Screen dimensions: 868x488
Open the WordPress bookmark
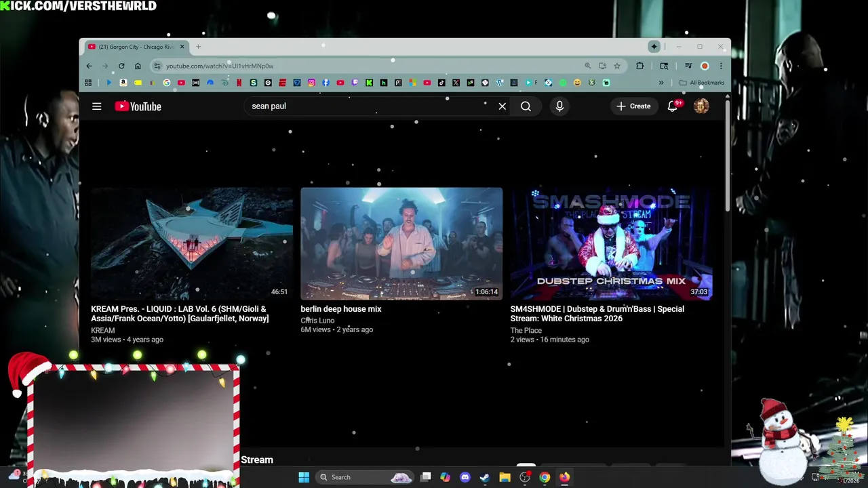point(500,83)
